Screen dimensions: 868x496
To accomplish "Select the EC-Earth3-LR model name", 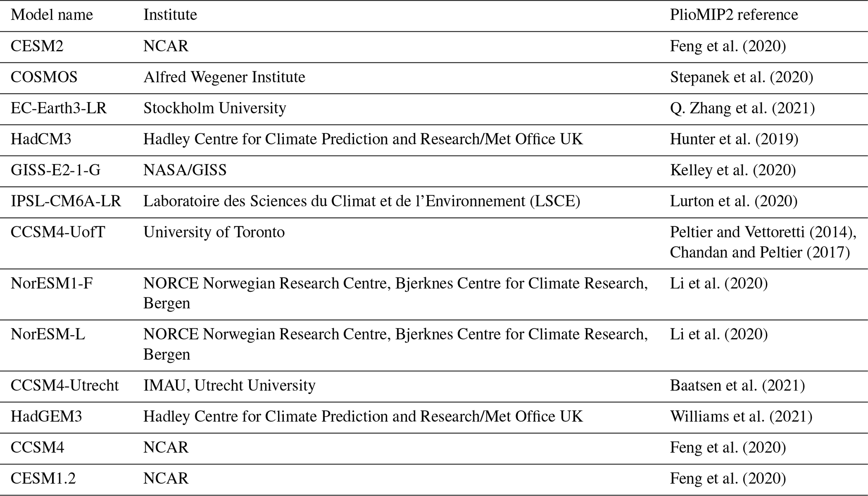I will [59, 108].
